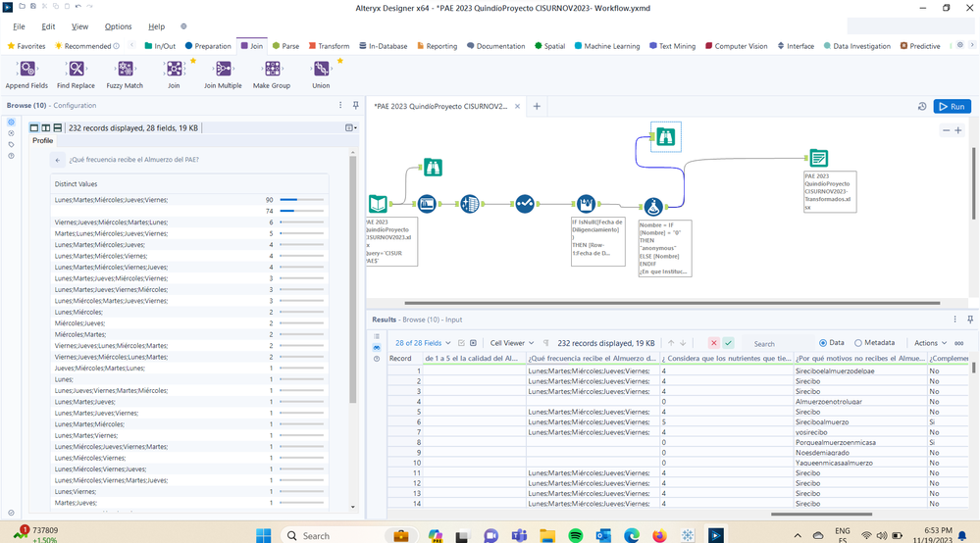Click the Input Data book node
The width and height of the screenshot is (980, 543).
[x=378, y=204]
